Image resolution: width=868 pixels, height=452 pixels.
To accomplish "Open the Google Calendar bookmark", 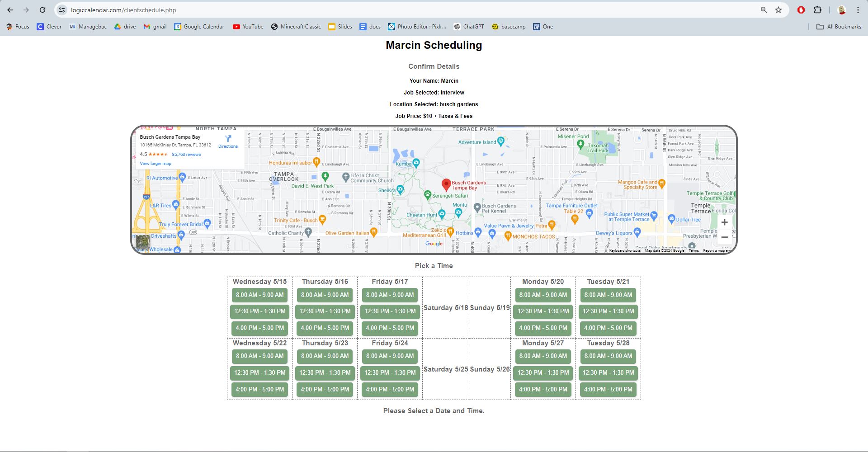I will tap(199, 27).
